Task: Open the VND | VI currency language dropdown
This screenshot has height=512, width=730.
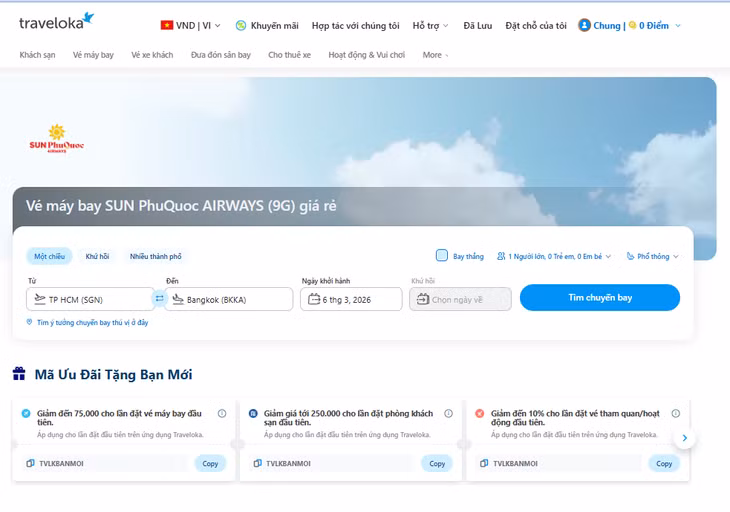Action: pyautogui.click(x=191, y=26)
